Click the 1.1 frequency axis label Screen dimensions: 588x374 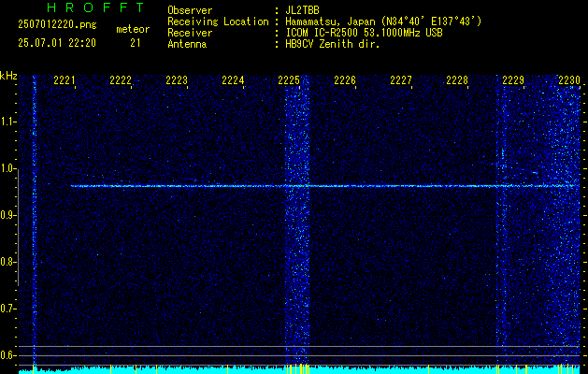tap(7, 122)
